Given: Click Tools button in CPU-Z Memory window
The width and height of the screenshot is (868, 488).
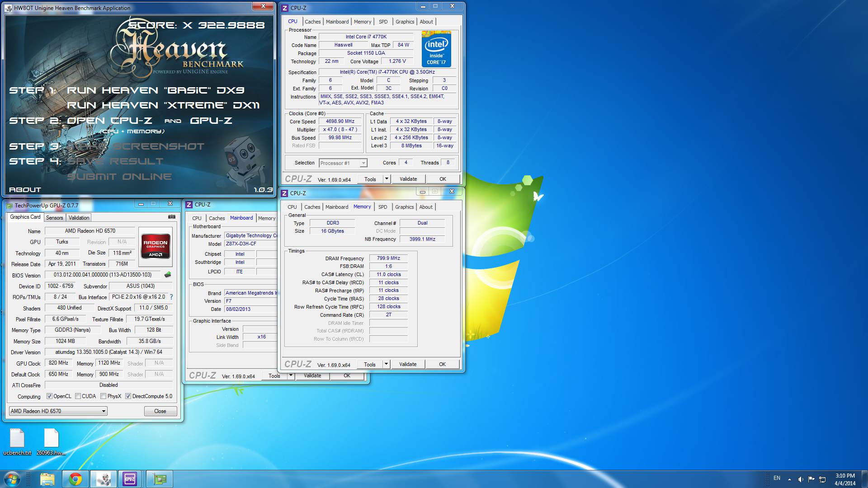Looking at the screenshot, I should pyautogui.click(x=370, y=364).
